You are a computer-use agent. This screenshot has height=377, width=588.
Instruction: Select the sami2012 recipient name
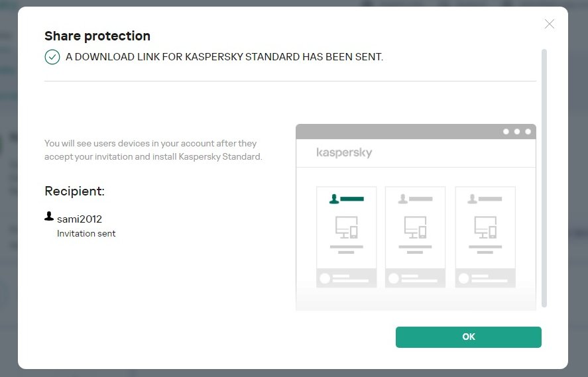coord(80,219)
